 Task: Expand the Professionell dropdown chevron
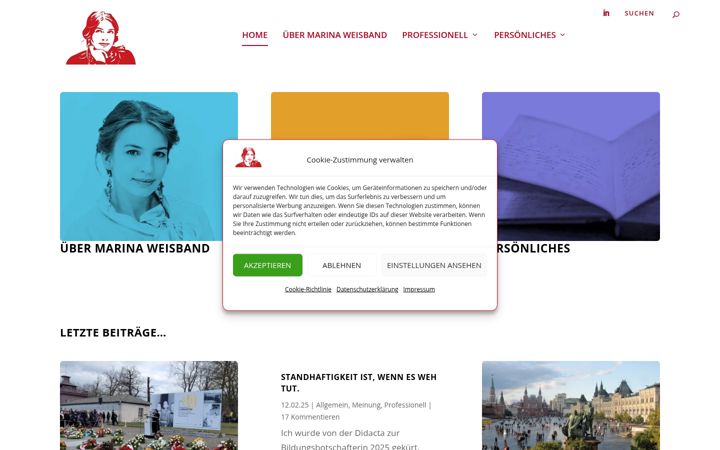(475, 35)
